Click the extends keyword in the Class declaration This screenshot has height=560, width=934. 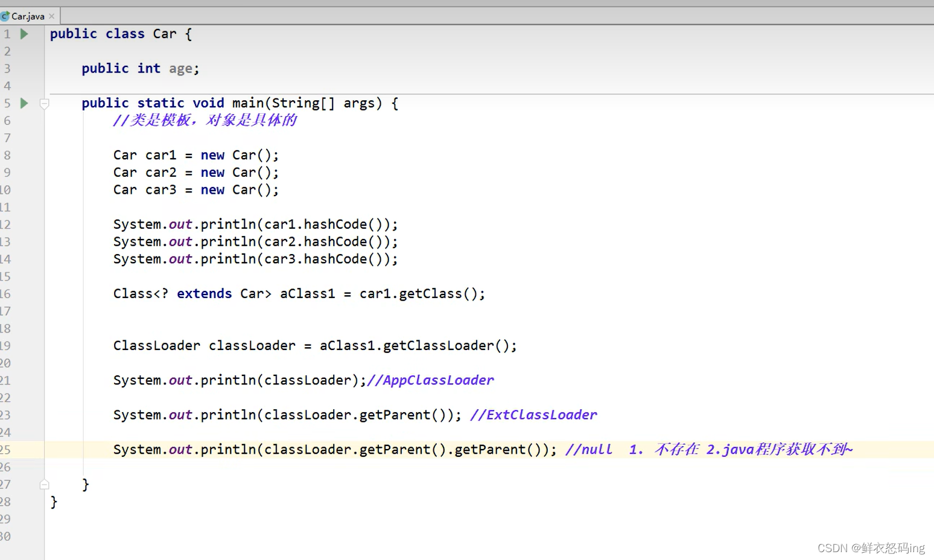pos(204,294)
